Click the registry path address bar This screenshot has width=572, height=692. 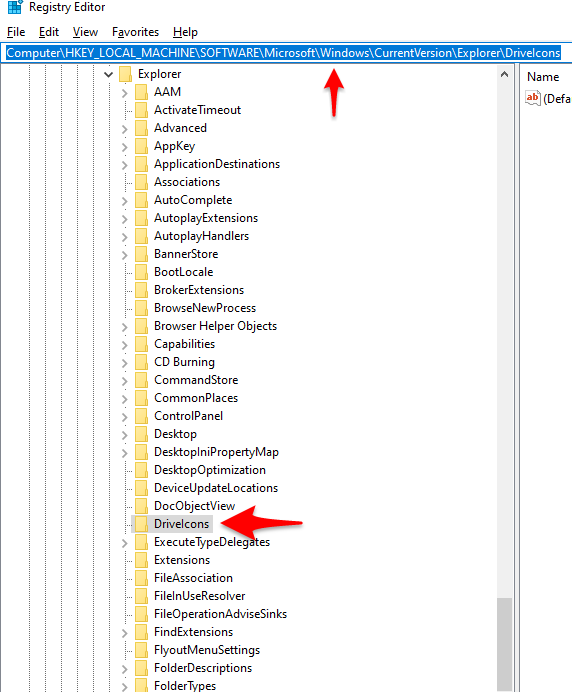[286, 53]
